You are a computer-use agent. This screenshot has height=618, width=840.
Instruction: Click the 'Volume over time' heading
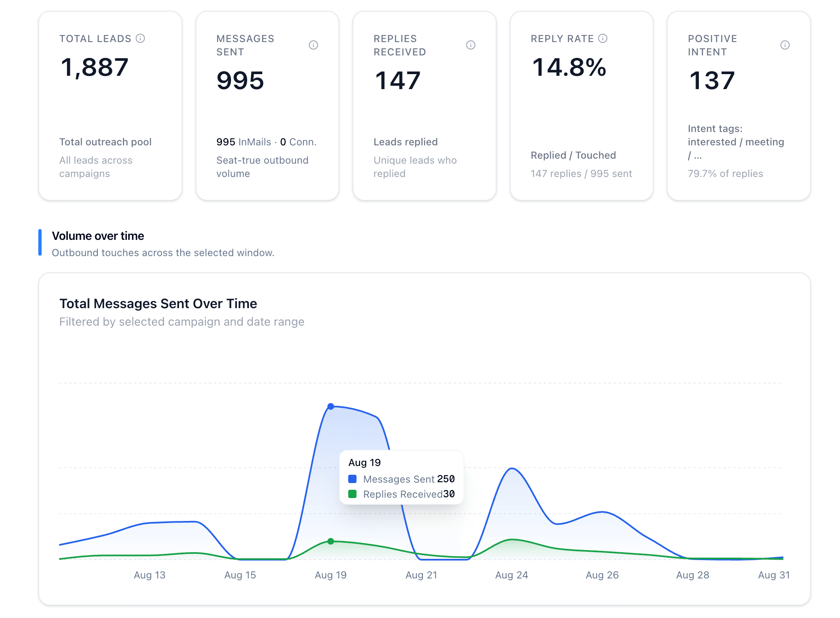tap(98, 236)
